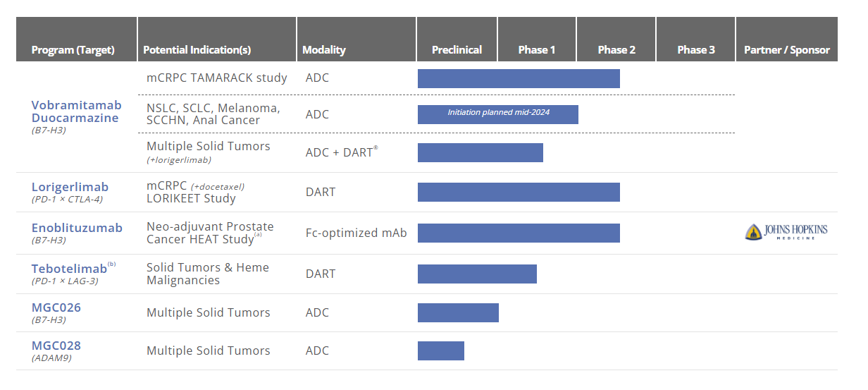
Task: Click the Phase 3 column header
Action: 696,50
